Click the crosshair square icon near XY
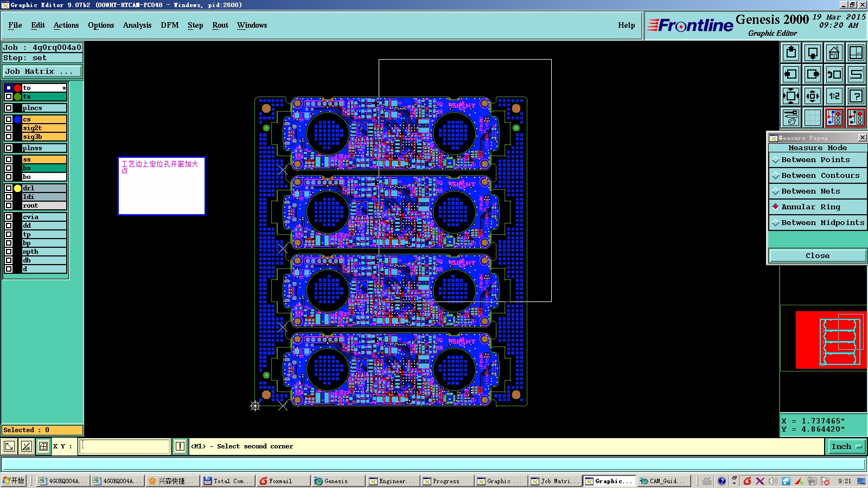 click(x=43, y=446)
